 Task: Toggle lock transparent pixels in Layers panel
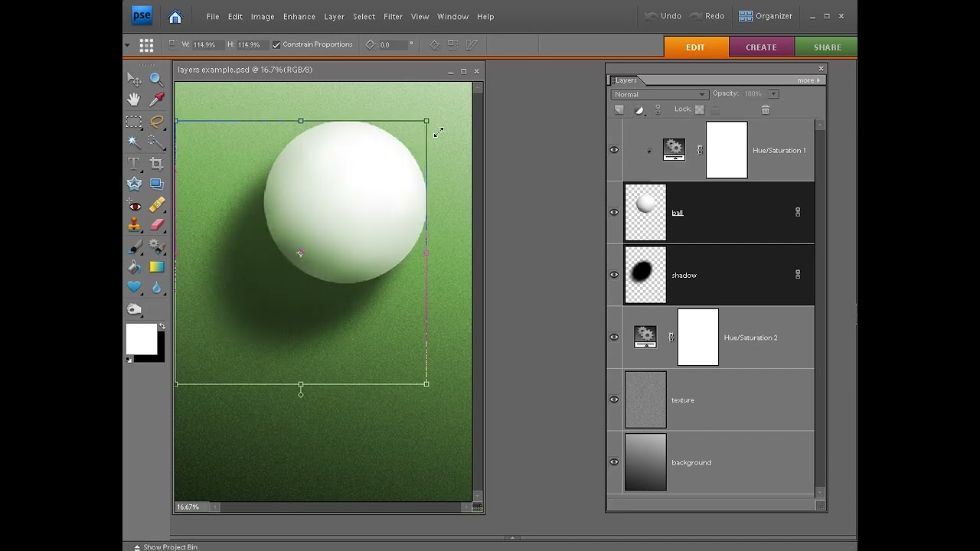[699, 109]
